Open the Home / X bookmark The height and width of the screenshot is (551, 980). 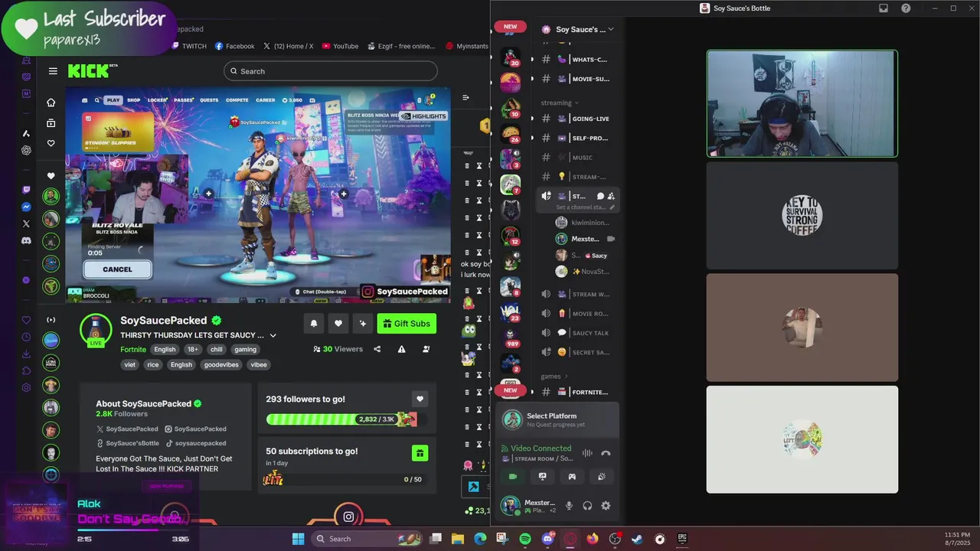289,46
